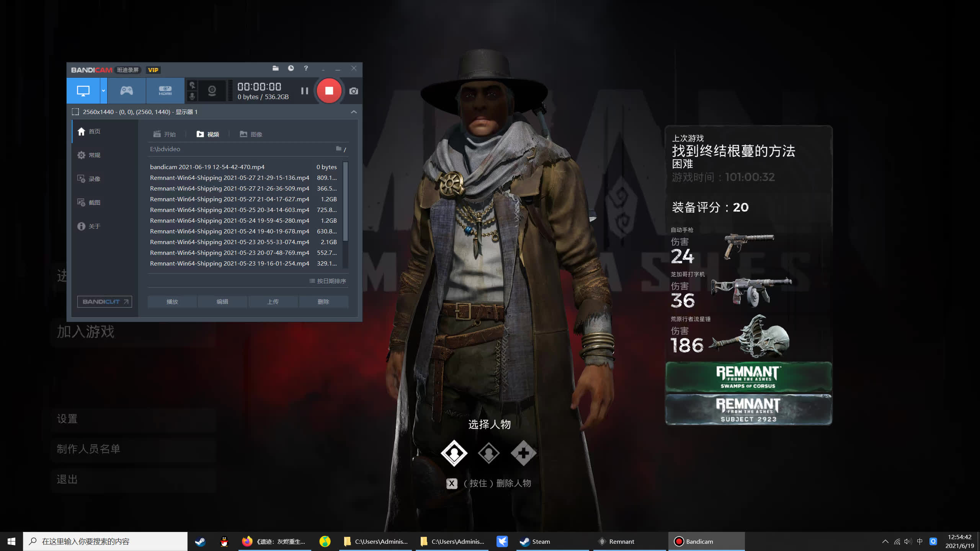
Task: Open Bandicam output folder icon
Action: pyautogui.click(x=275, y=68)
